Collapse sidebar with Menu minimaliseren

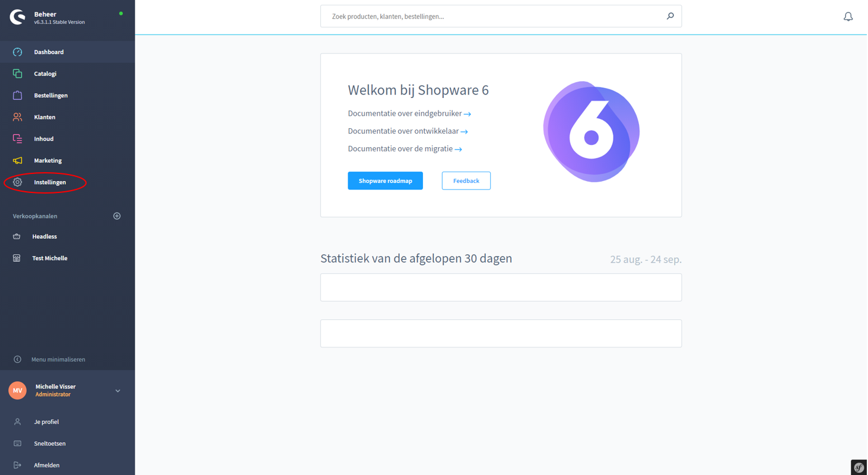(x=58, y=359)
